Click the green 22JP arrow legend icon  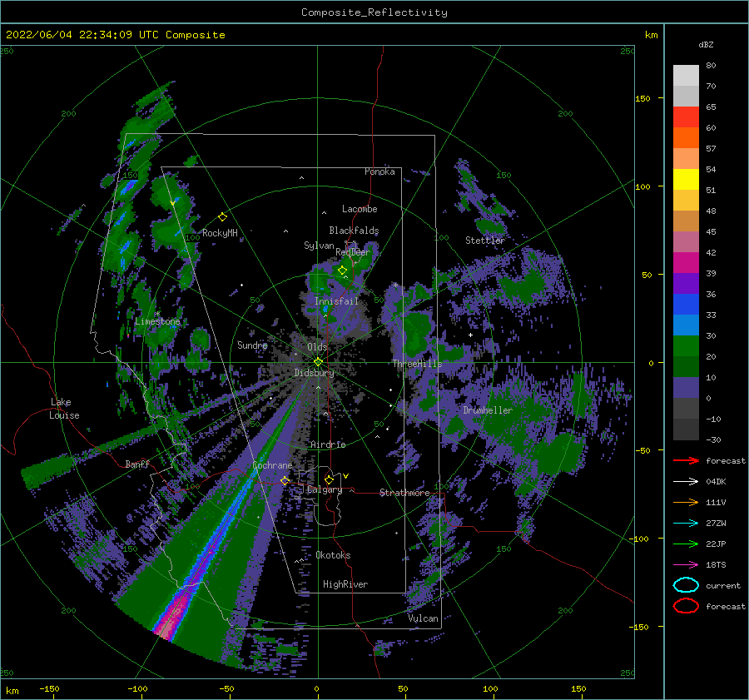686,544
